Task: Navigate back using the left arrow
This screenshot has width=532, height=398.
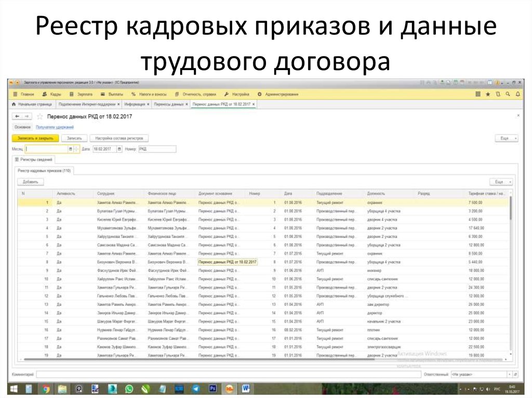Action: (16, 116)
